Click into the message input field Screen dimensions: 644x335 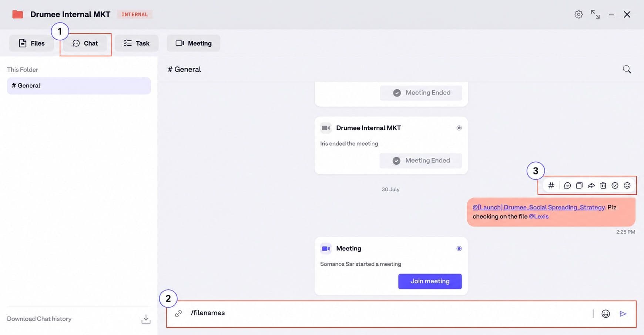pos(389,314)
